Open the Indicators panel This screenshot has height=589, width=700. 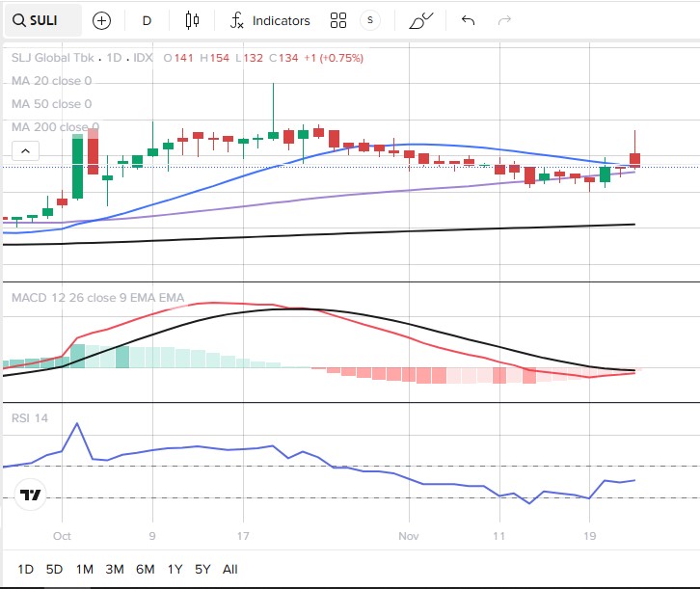click(270, 20)
